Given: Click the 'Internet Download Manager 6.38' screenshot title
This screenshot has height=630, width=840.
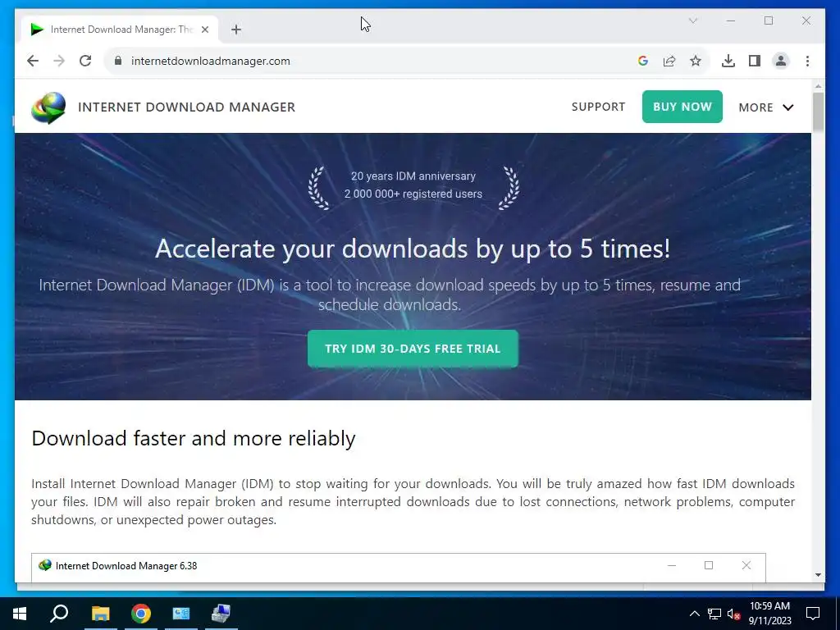Looking at the screenshot, I should click(126, 566).
